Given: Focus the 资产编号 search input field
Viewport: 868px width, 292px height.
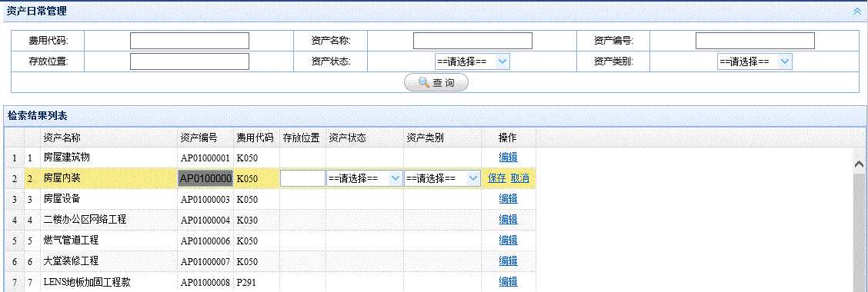Looking at the screenshot, I should (755, 41).
